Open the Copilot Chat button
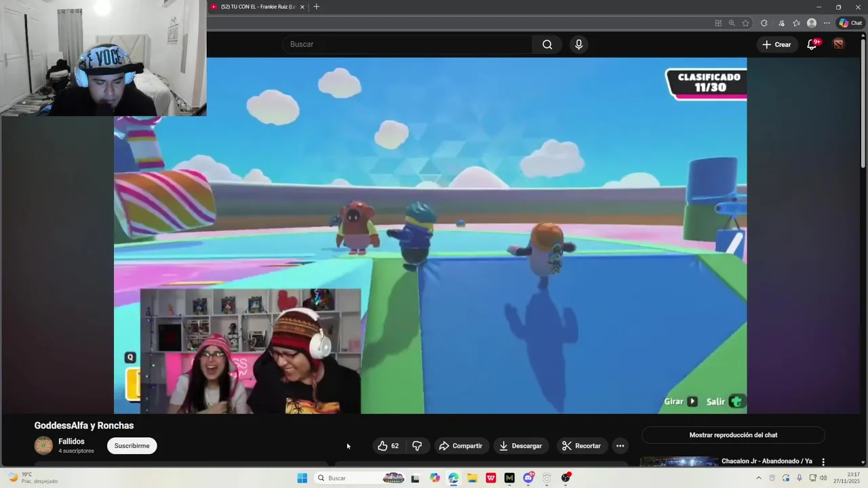This screenshot has height=488, width=868. point(850,23)
